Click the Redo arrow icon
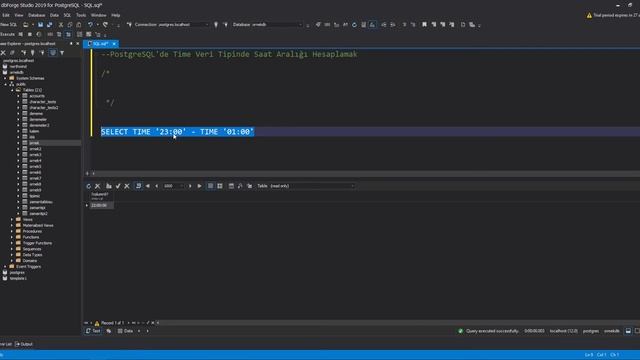This screenshot has width=640, height=360. [x=105, y=24]
